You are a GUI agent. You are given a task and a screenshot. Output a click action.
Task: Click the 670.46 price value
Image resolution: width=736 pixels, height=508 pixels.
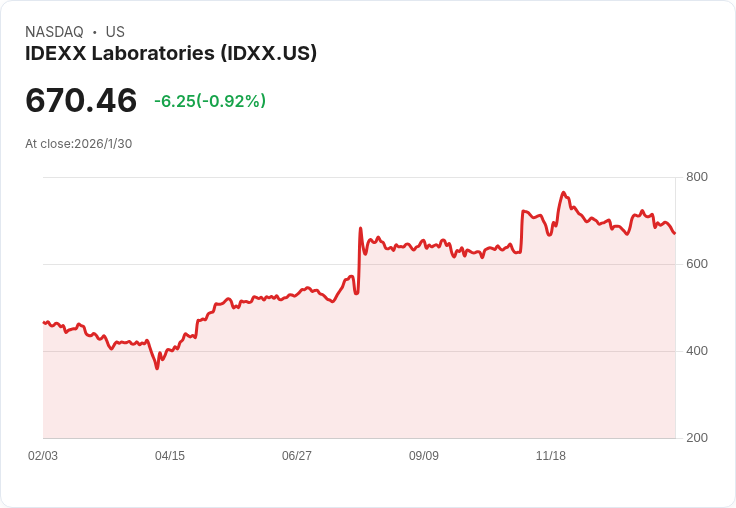pos(81,100)
